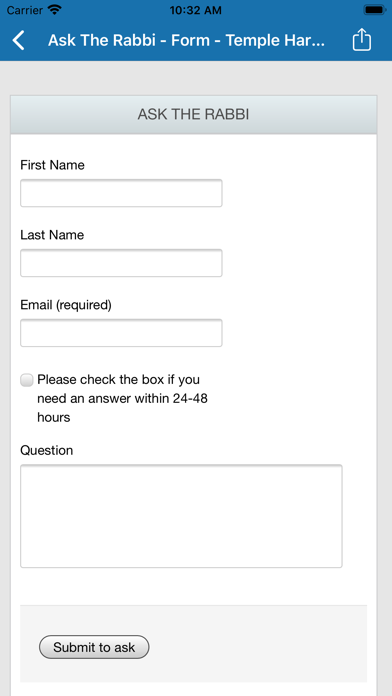Click the Question label
This screenshot has height=696, width=392.
tap(47, 451)
